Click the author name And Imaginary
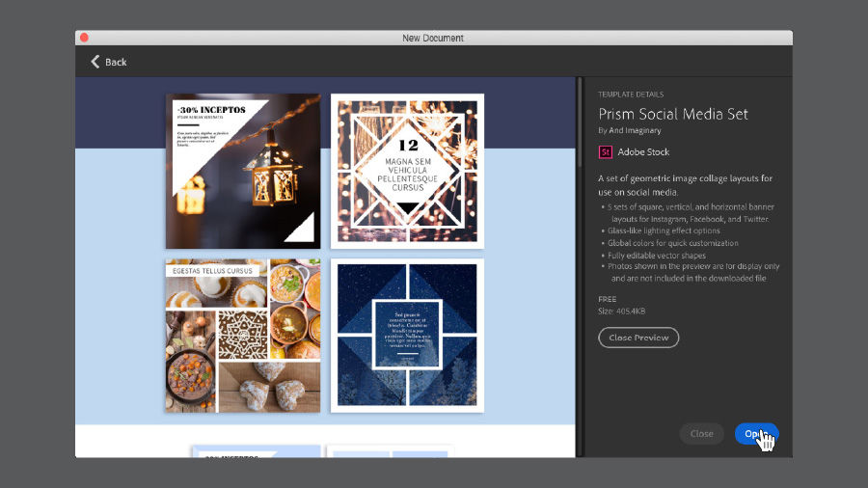The height and width of the screenshot is (488, 868). pos(635,130)
